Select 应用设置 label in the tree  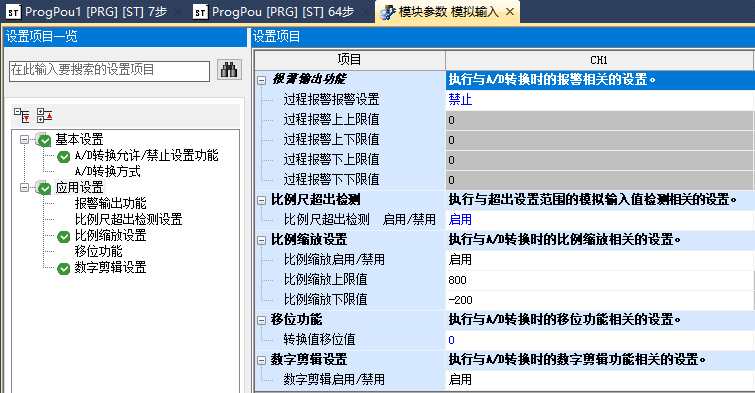coord(79,187)
